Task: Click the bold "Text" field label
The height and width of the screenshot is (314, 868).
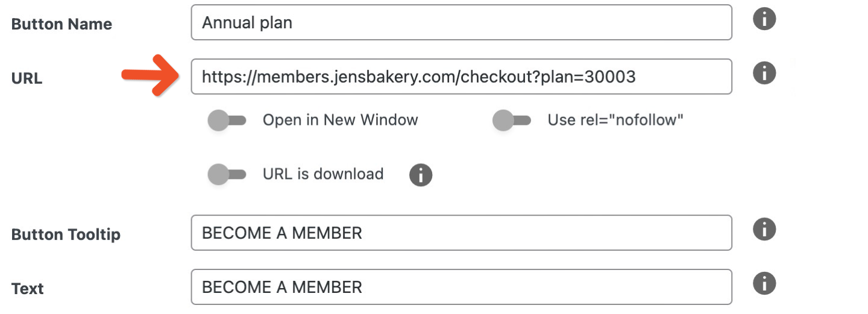Action: click(x=28, y=289)
